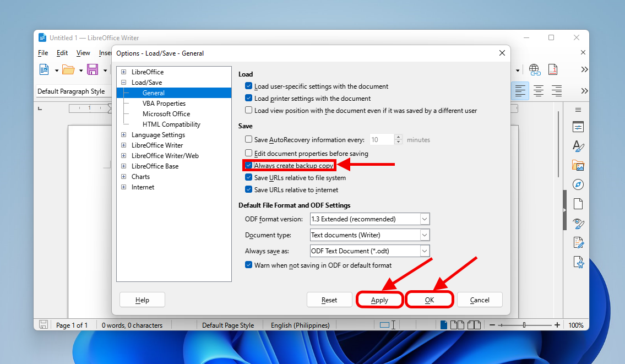Click the zoom out minus icon

click(x=492, y=325)
